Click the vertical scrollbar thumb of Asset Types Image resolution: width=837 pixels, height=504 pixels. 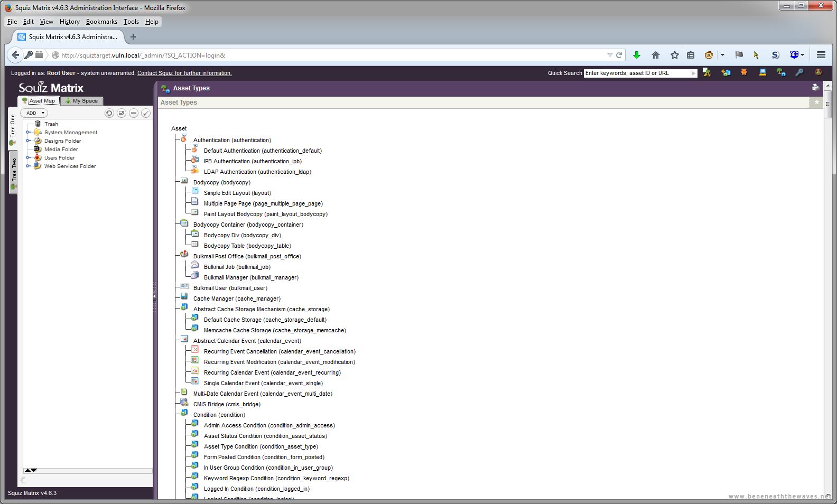[827, 105]
